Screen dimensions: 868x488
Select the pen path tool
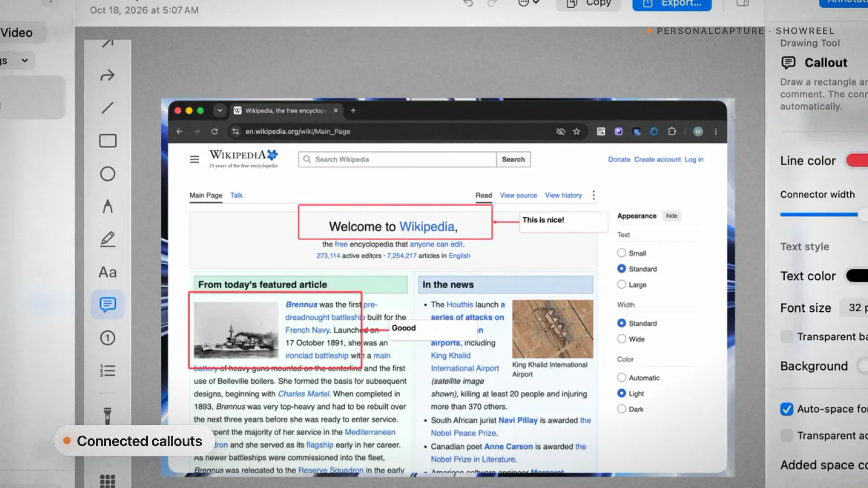(108, 206)
